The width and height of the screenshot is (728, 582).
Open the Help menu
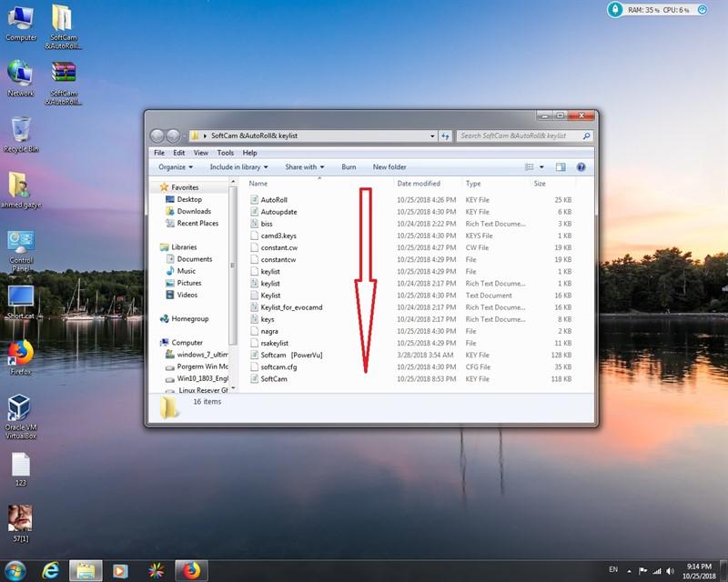pos(249,153)
